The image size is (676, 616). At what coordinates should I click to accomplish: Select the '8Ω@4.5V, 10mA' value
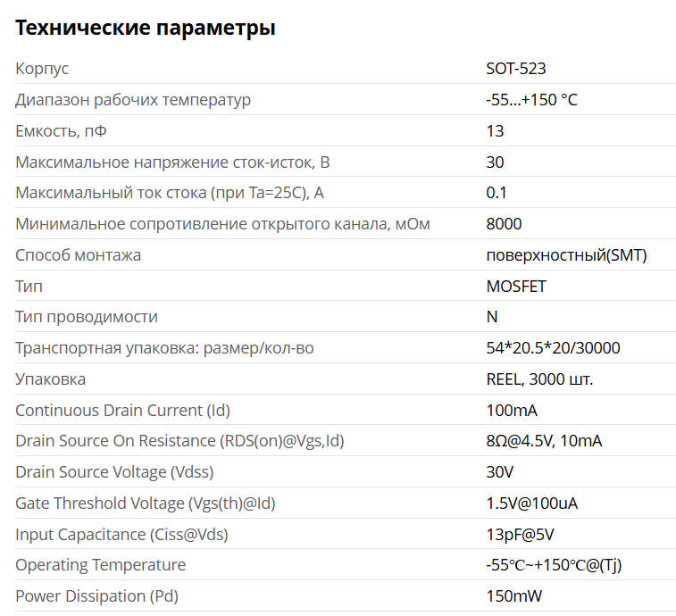click(546, 441)
